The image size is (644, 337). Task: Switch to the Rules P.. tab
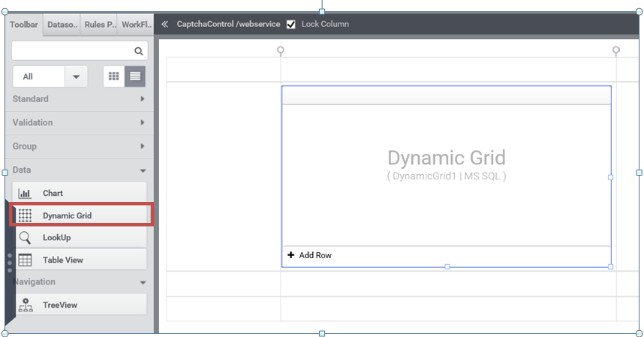99,25
